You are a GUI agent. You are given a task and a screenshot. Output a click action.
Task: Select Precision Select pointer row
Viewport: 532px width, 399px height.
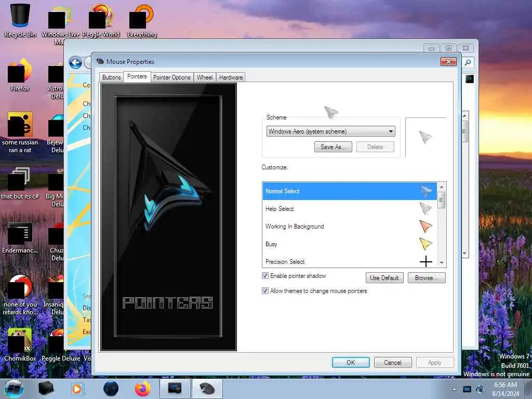coord(350,261)
